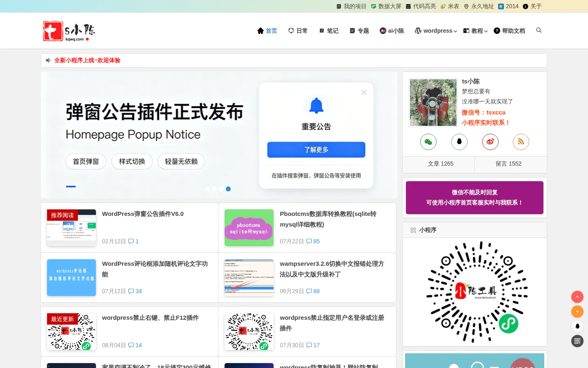Open article WordPress评论框添加随机评论文字功能
Viewport: 588px width, 368px height.
tap(155, 269)
